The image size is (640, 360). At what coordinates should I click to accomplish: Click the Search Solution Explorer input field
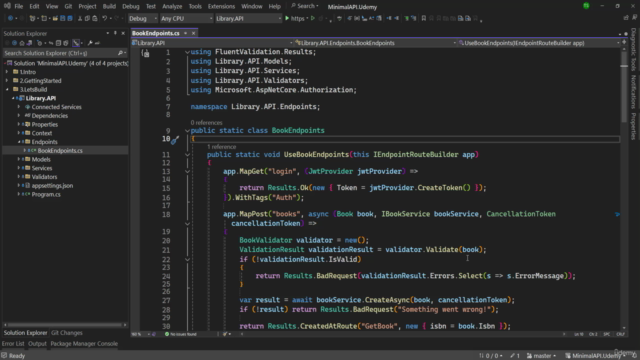pyautogui.click(x=61, y=53)
